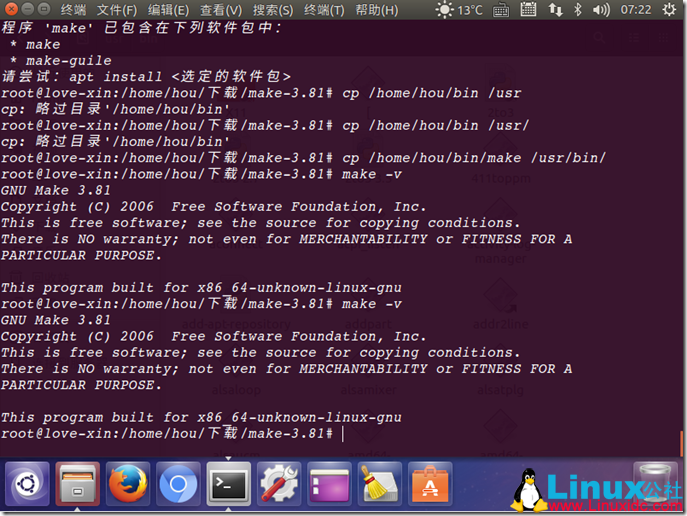Click the first 'GNU Make 3.81' output line
687x516 pixels.
click(x=56, y=191)
